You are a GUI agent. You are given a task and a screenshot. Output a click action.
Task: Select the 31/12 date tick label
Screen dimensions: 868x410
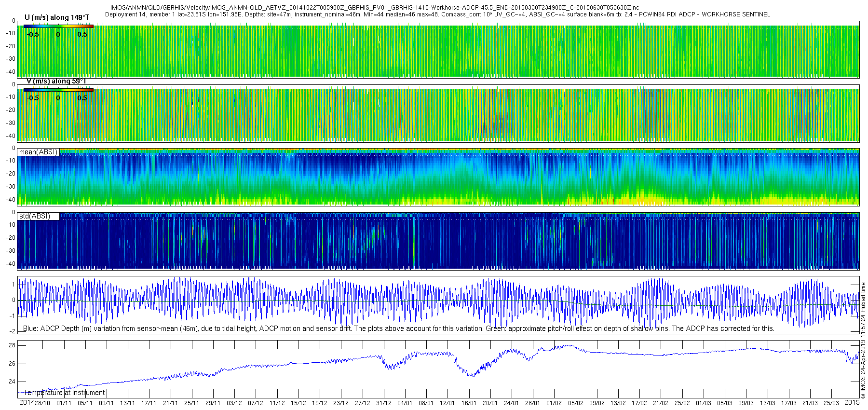point(383,403)
